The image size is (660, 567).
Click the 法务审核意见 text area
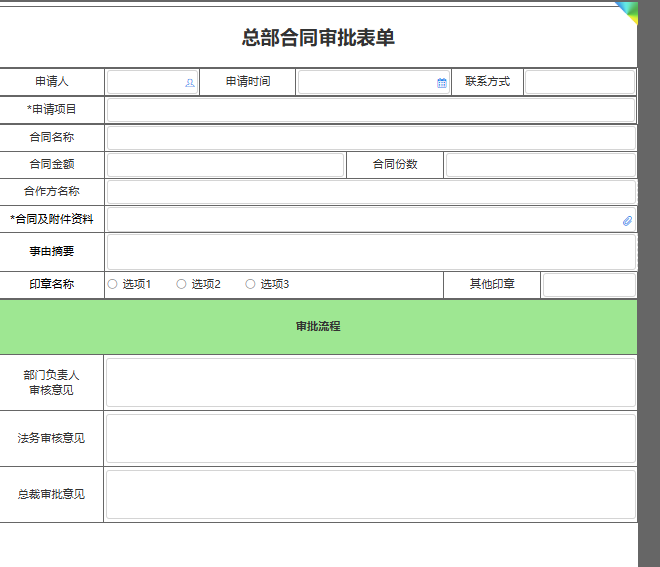371,439
